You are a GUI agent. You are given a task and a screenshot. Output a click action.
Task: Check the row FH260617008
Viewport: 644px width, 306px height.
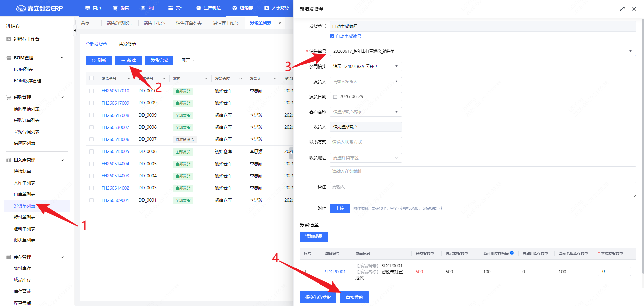point(91,115)
